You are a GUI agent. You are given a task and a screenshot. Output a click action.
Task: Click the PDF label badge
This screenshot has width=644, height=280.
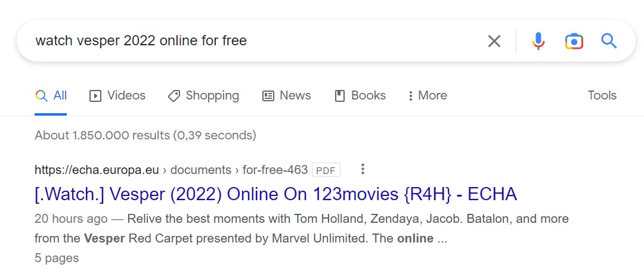(x=326, y=170)
